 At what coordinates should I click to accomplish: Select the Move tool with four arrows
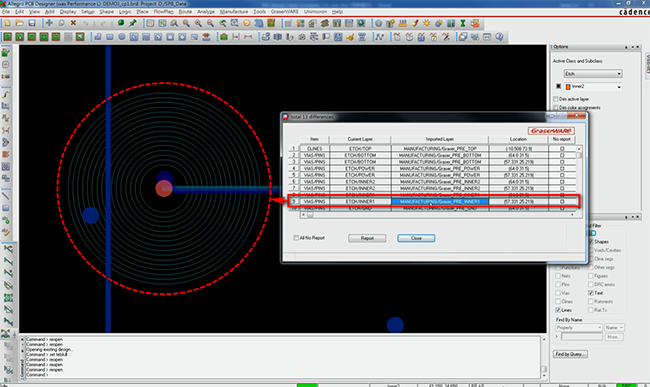[x=49, y=23]
